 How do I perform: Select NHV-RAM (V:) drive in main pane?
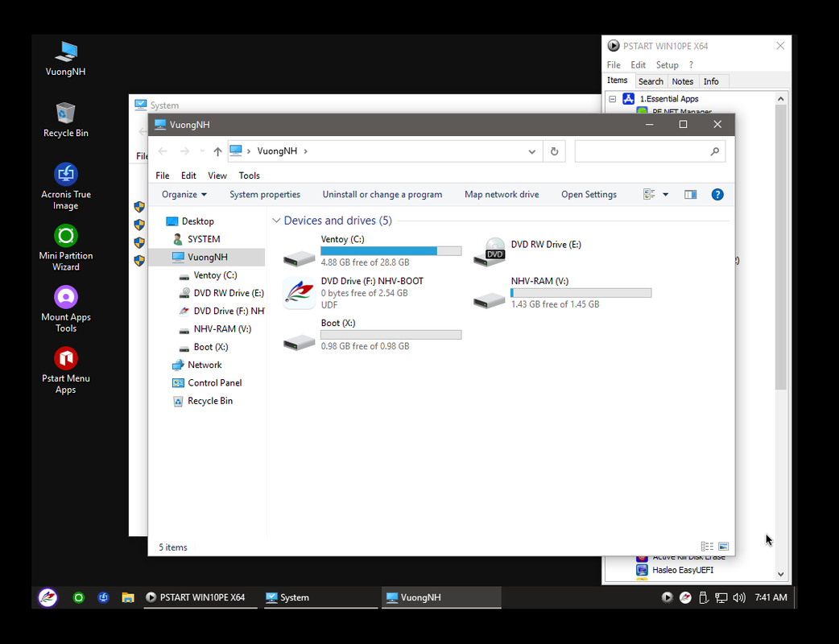click(x=562, y=292)
